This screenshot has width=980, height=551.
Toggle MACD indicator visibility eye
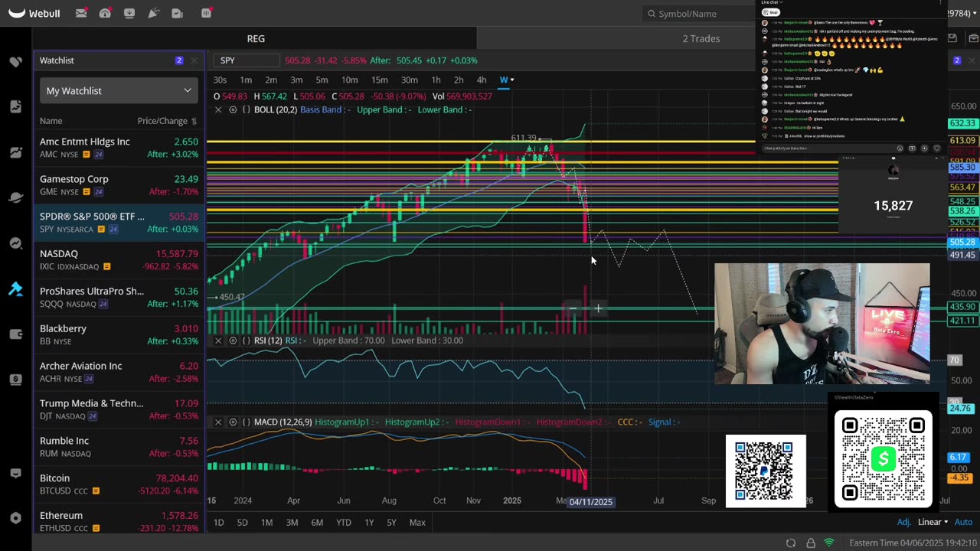point(233,422)
